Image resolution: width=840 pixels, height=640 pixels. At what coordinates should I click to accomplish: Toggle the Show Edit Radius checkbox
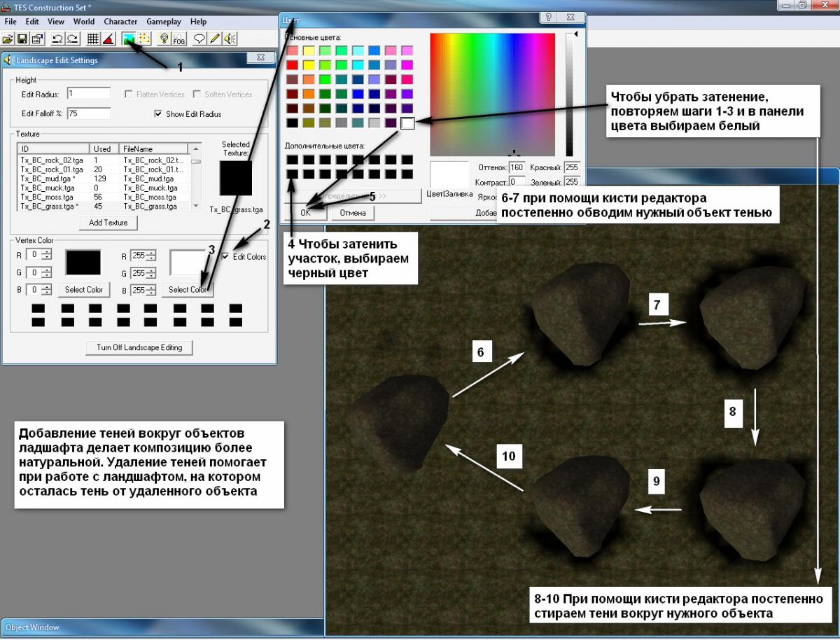pyautogui.click(x=157, y=114)
